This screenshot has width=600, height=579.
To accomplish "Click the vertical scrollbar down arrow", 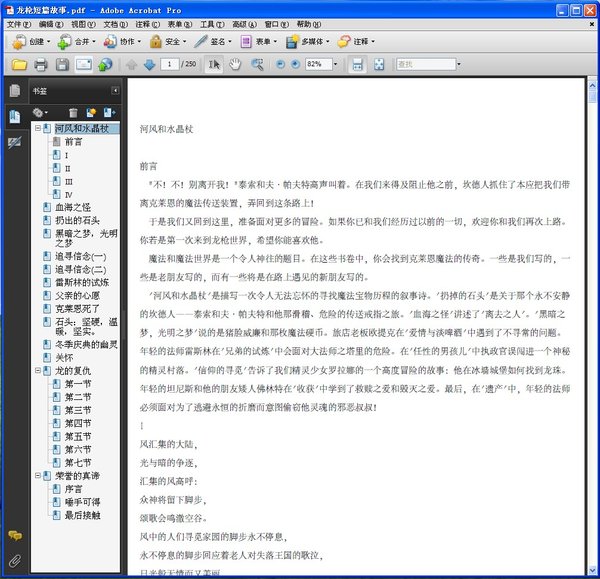I will [592, 570].
